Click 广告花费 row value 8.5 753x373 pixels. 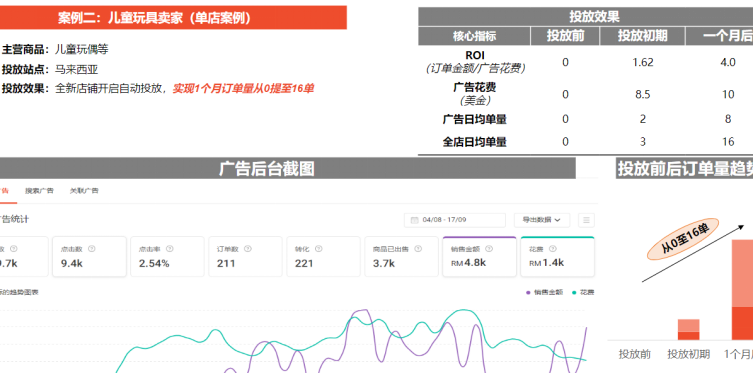(643, 95)
